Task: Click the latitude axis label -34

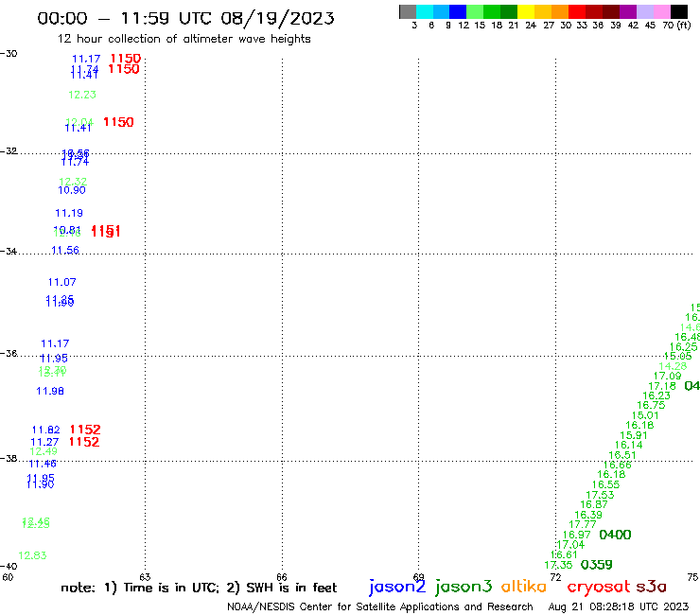Action: pos(9,251)
